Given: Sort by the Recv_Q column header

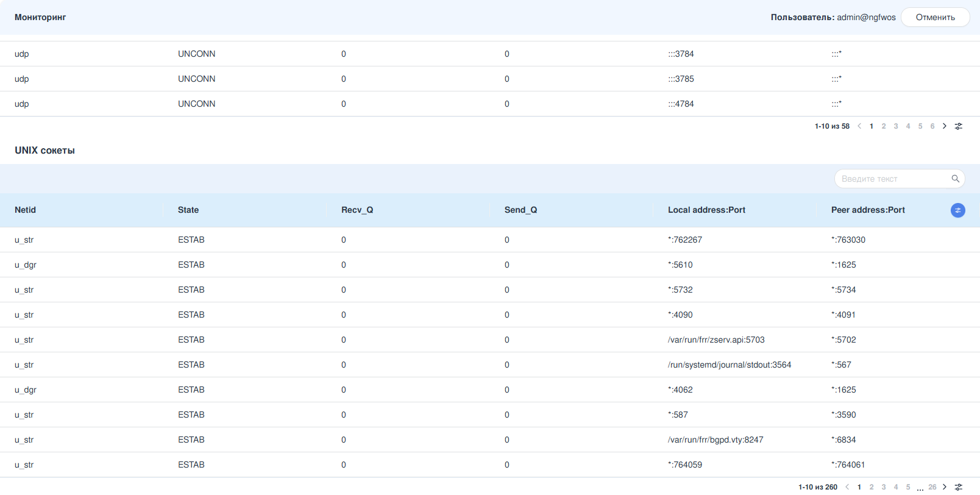Looking at the screenshot, I should click(x=357, y=210).
